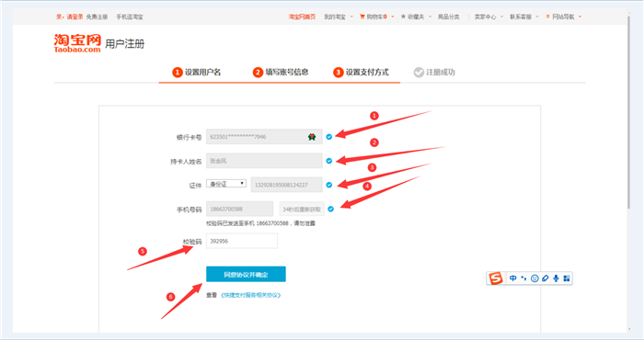Expand the 网站导航 dropdown arrow
The height and width of the screenshot is (340, 644).
pyautogui.click(x=580, y=17)
